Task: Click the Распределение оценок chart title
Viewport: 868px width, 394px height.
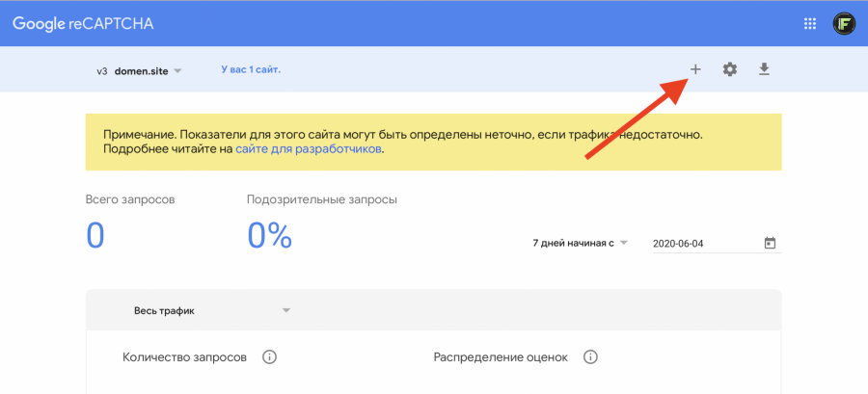Action: tap(501, 357)
